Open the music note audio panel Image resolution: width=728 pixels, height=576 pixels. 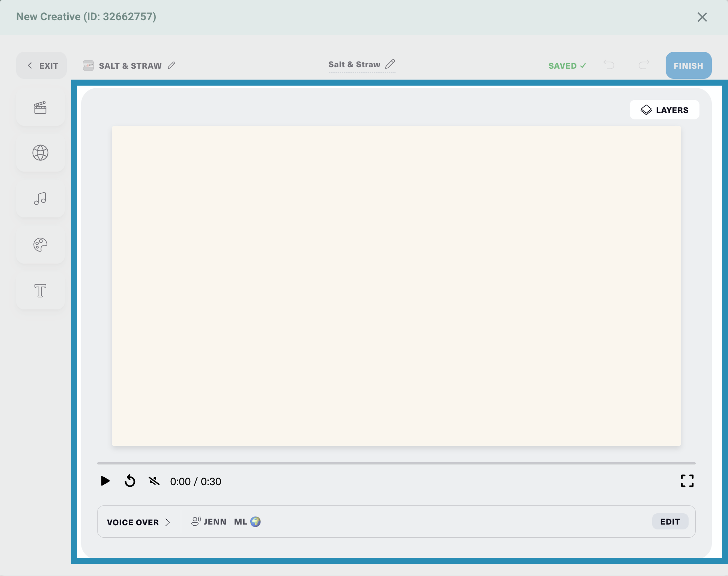tap(40, 199)
